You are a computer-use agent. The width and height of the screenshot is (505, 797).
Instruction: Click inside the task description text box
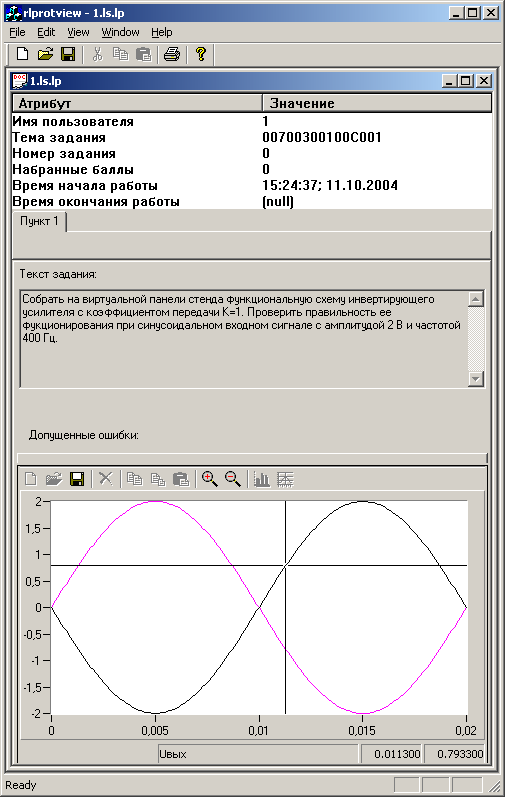[x=244, y=339]
